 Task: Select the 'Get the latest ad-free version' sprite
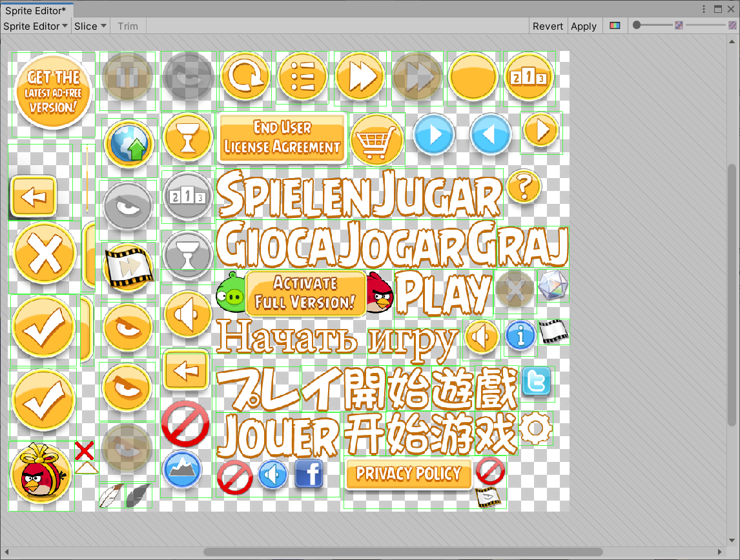54,92
